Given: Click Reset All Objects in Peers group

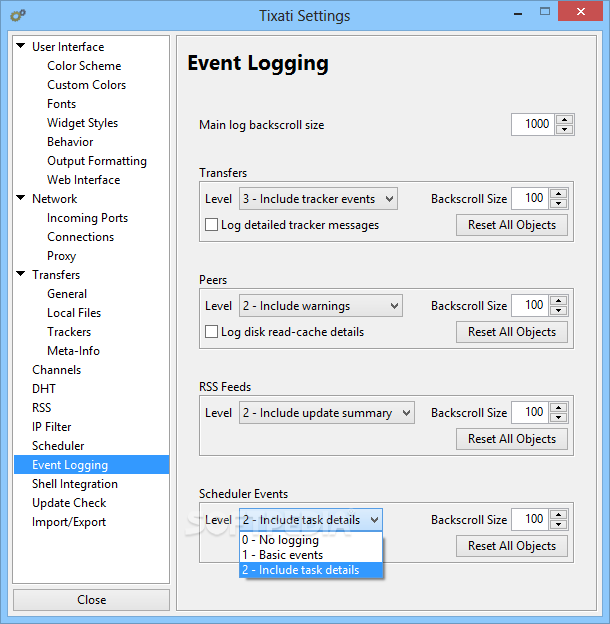Looking at the screenshot, I should 512,332.
